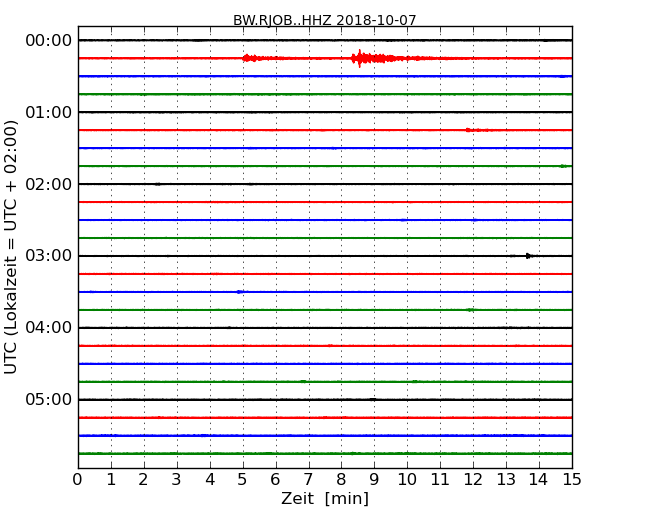
Task: Click the green blip near minute 7 before 05:00
Action: (x=303, y=381)
